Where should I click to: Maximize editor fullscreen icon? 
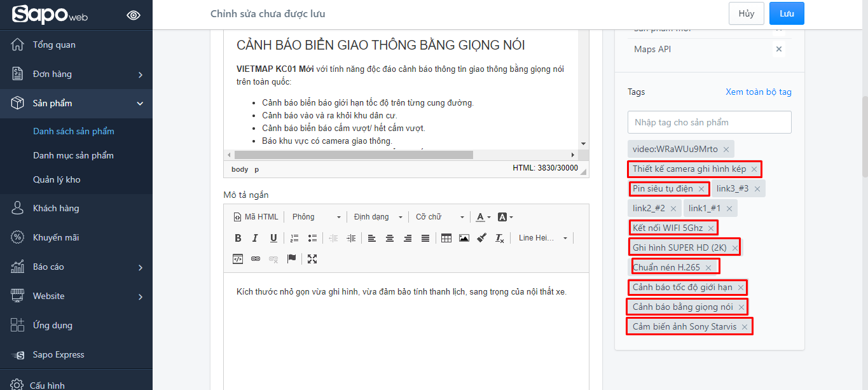click(312, 259)
